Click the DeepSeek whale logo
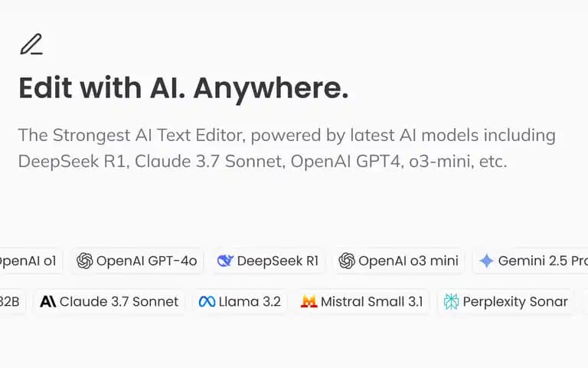This screenshot has width=588, height=368. click(x=225, y=261)
